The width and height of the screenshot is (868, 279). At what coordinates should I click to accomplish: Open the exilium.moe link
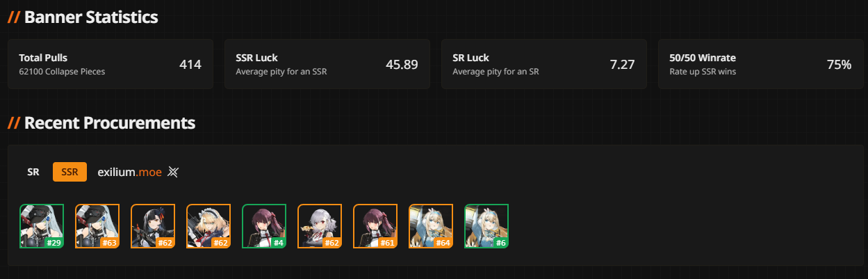130,172
